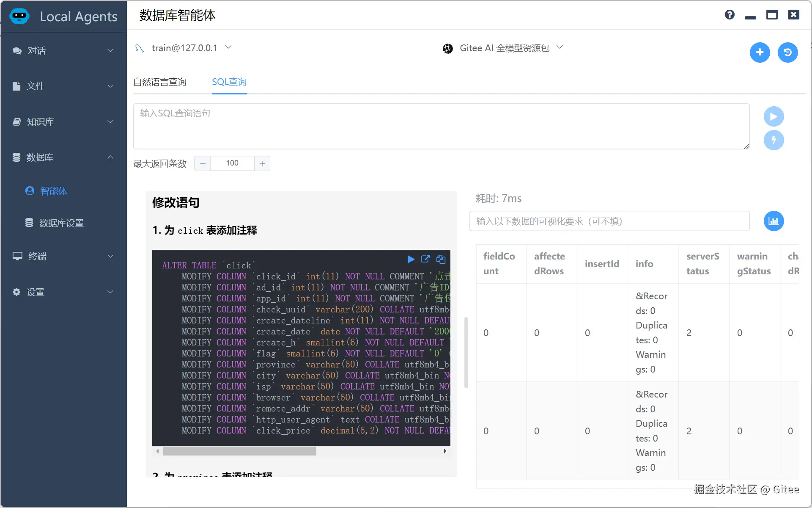812x508 pixels.
Task: Open code block in external window icon
Action: 425,259
